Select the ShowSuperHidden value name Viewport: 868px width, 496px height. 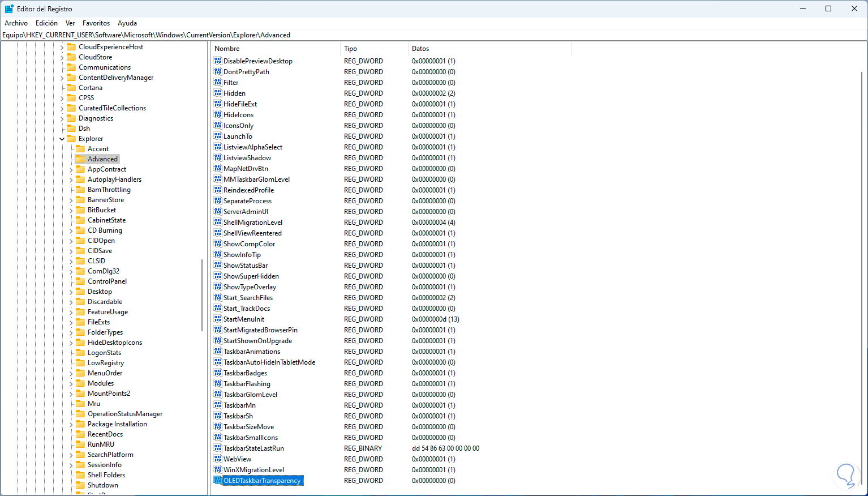click(x=251, y=276)
